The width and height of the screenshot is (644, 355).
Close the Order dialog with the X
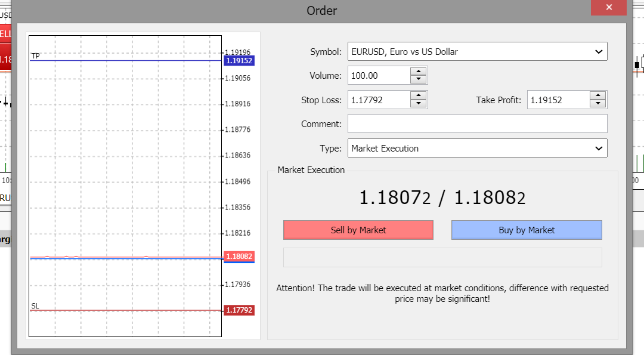click(608, 7)
